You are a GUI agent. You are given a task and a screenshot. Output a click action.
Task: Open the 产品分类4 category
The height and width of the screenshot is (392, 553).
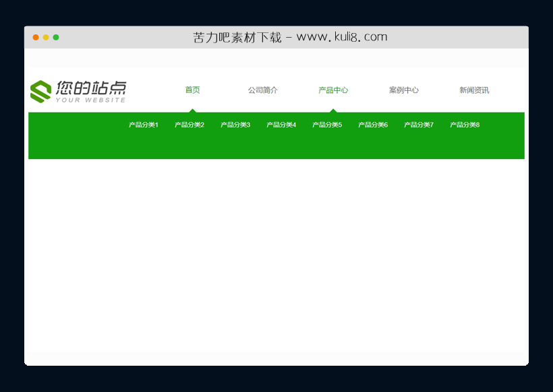point(281,125)
